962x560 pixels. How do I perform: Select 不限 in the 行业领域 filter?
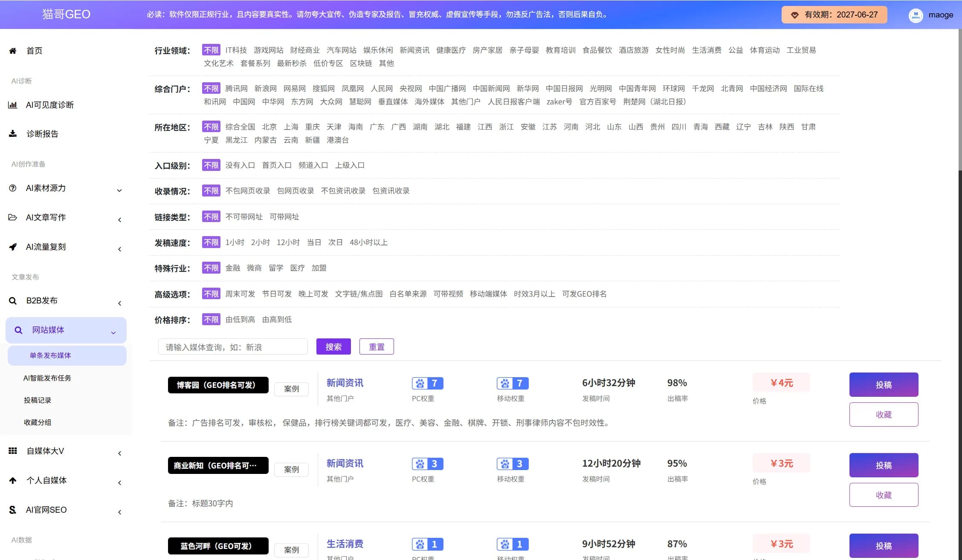pos(211,50)
